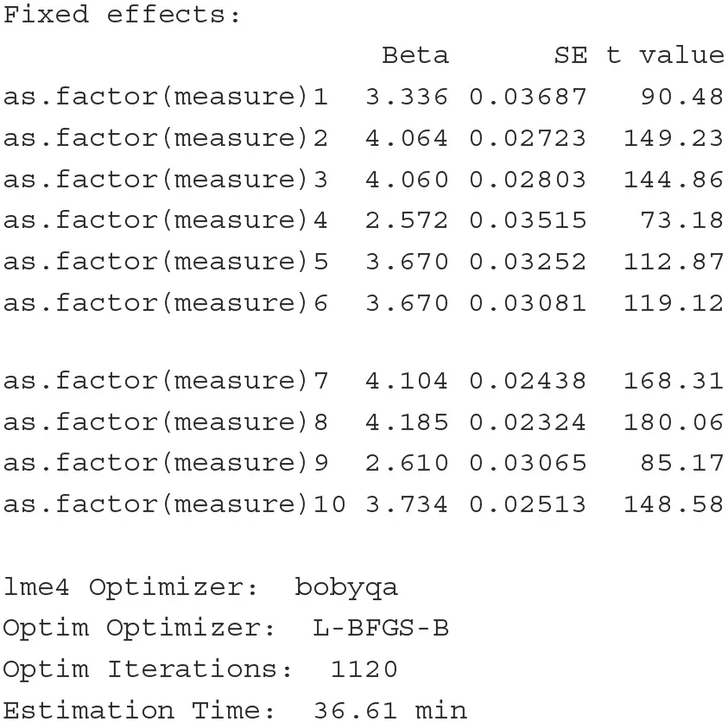Image resolution: width=728 pixels, height=722 pixels.
Task: Click t value 90.48 for measure 1
Action: (x=682, y=98)
